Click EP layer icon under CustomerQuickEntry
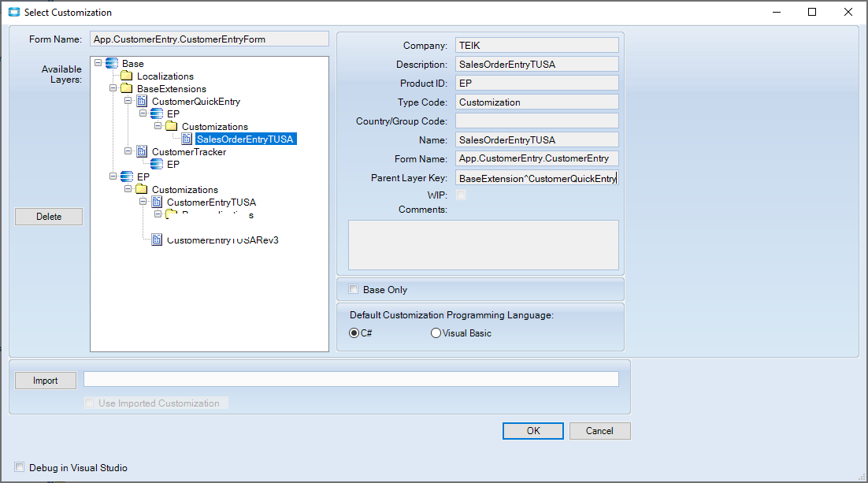Screen dimensions: 868x483 click(157, 113)
